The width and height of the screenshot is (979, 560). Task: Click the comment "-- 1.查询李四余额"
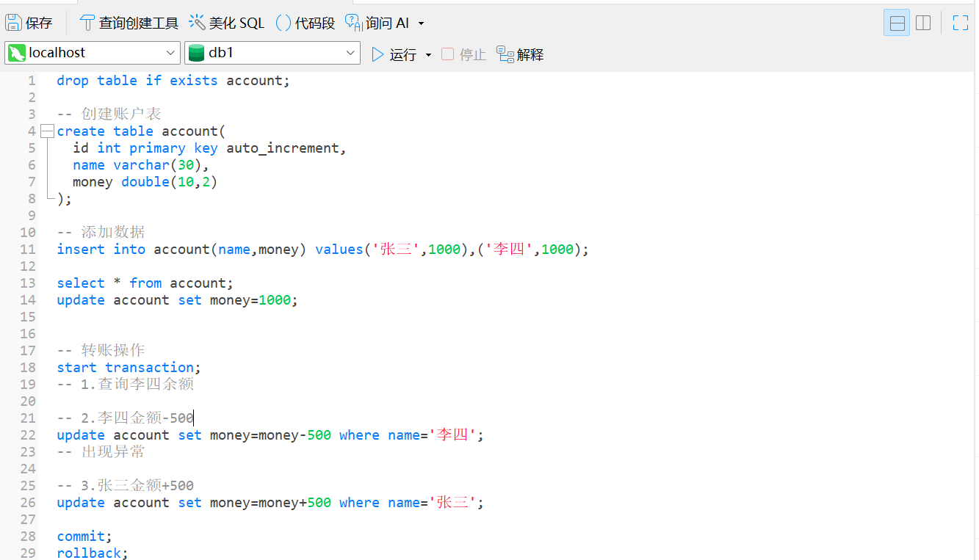pyautogui.click(x=126, y=385)
